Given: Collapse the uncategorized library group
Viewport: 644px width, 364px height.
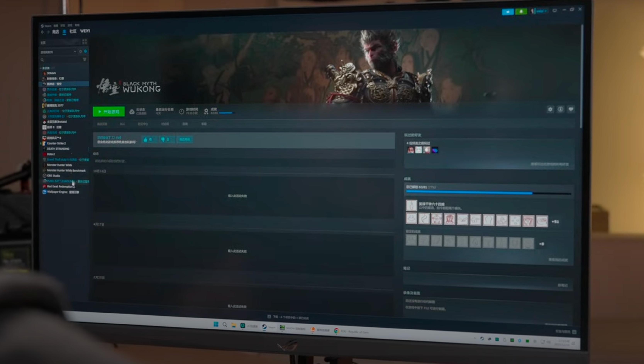Looking at the screenshot, I should pyautogui.click(x=41, y=68).
